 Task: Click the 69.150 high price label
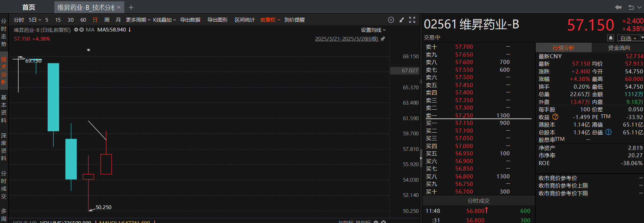(33, 61)
